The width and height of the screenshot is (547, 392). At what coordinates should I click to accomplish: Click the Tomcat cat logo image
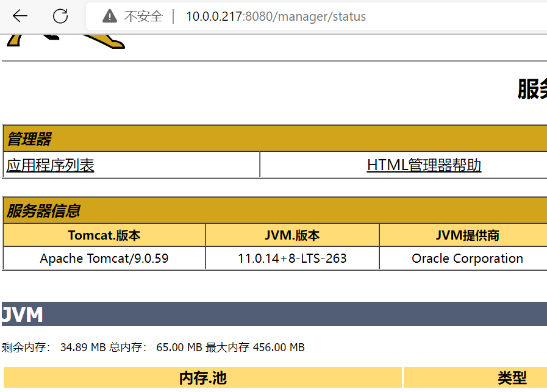66,41
